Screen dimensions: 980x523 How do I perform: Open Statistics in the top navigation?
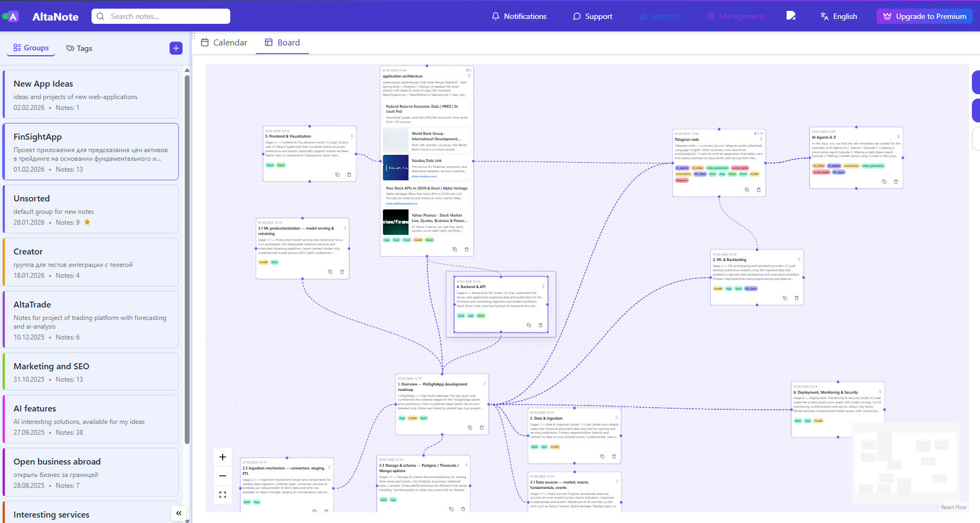659,16
